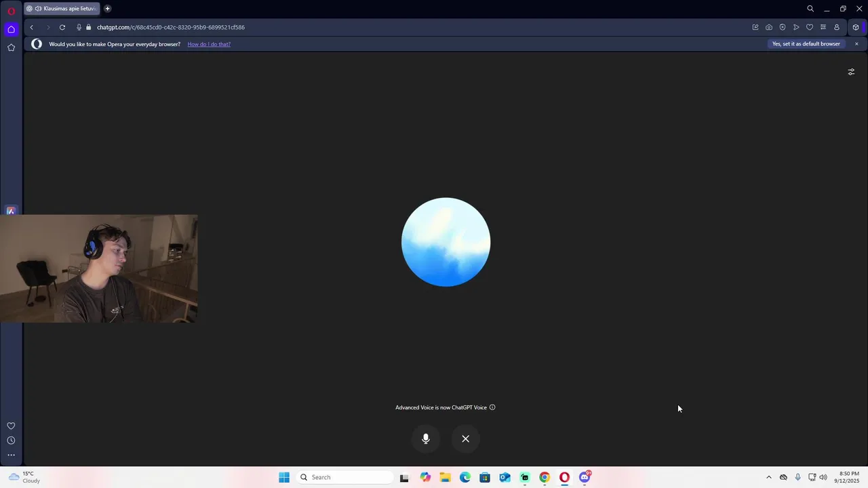Open a new browser tab
The image size is (868, 488).
click(107, 9)
